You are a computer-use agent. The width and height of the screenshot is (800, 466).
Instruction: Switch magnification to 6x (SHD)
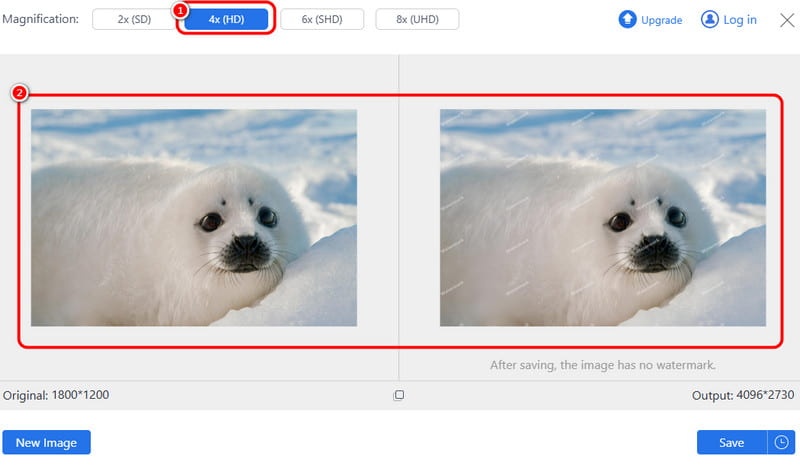point(322,19)
